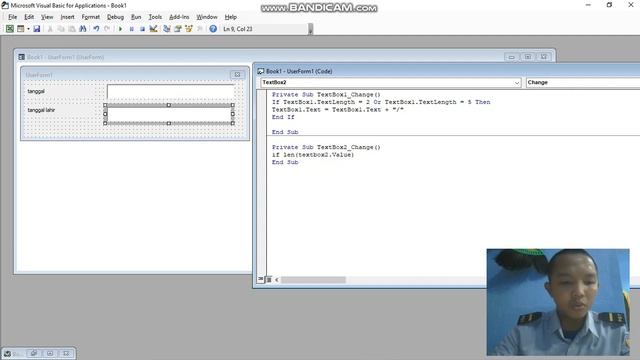Click the horizontal scrollbar left arrow
640x360 pixels.
click(x=277, y=280)
